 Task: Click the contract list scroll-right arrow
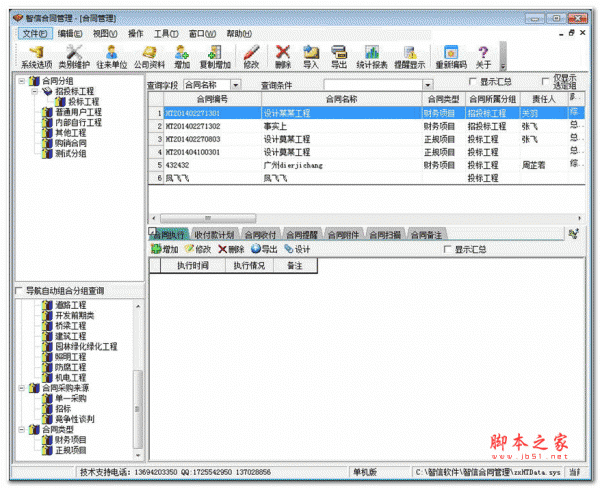pyautogui.click(x=580, y=218)
